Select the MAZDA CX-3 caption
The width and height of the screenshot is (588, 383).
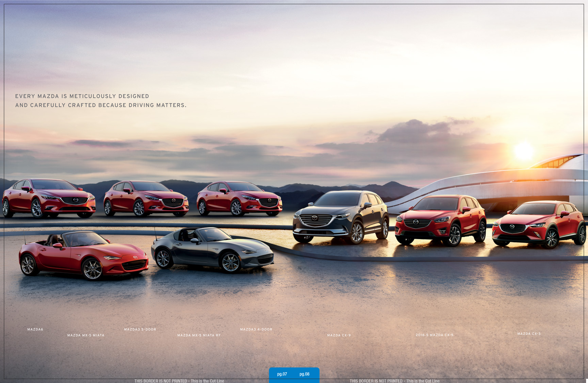point(529,334)
